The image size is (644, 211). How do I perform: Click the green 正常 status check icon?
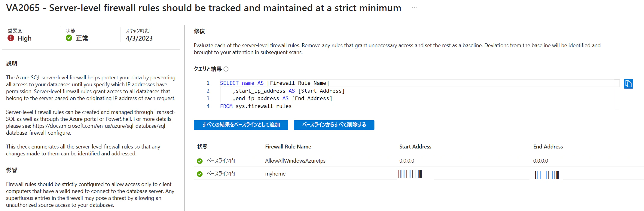(69, 38)
